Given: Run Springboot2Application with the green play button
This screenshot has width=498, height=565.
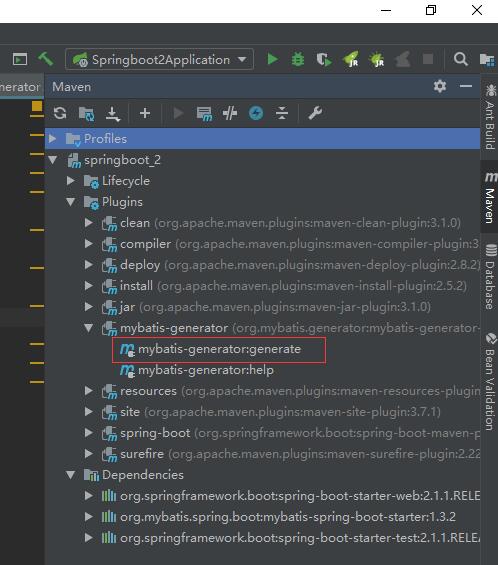Looking at the screenshot, I should tap(272, 59).
